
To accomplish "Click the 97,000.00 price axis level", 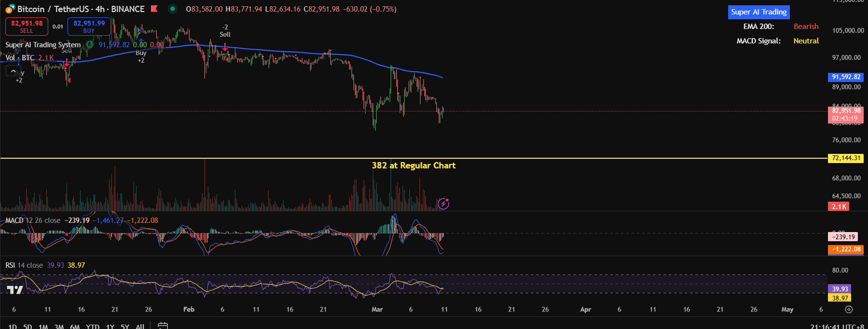I will click(846, 57).
